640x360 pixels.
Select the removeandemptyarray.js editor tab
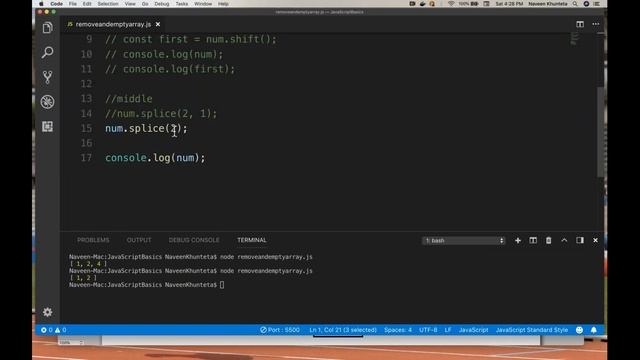point(113,24)
